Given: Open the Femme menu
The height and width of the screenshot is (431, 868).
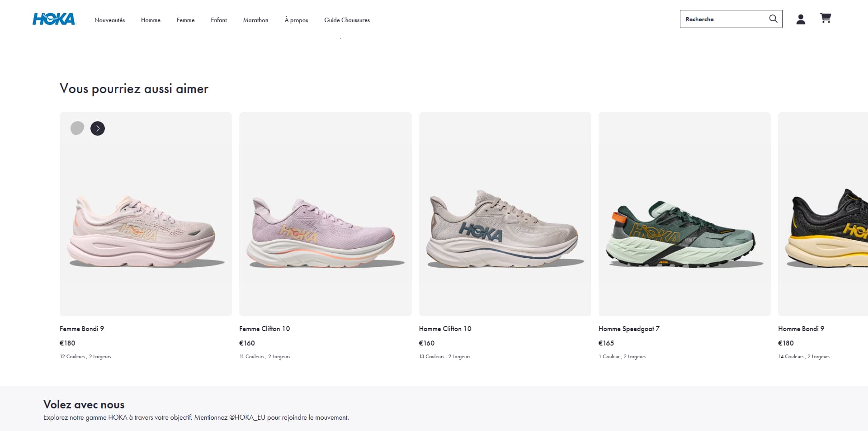Looking at the screenshot, I should [185, 20].
